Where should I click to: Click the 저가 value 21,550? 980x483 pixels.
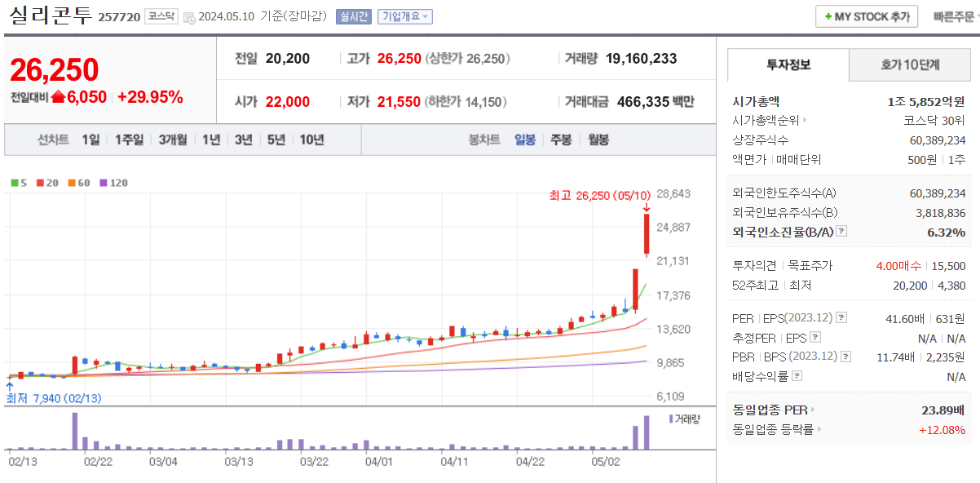click(399, 102)
